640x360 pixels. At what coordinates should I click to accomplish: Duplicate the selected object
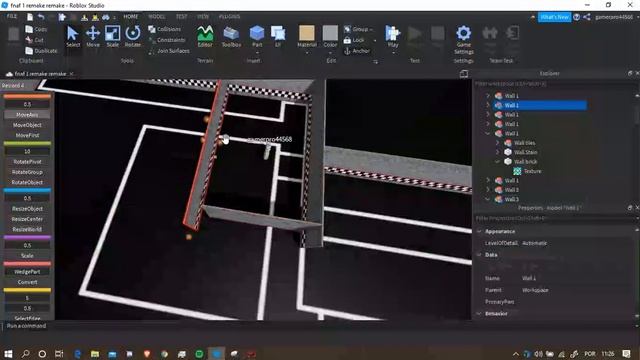click(41, 51)
